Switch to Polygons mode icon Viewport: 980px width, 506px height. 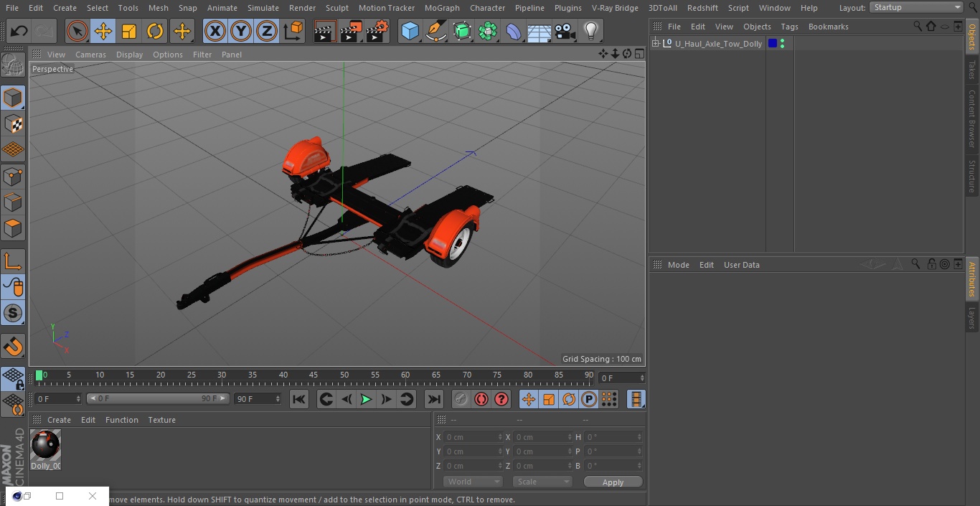pos(13,228)
